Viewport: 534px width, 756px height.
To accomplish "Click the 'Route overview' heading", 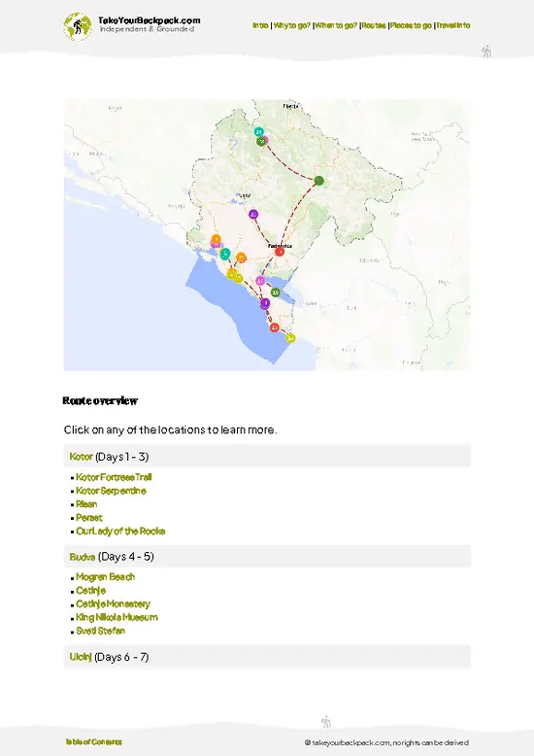I will click(100, 400).
